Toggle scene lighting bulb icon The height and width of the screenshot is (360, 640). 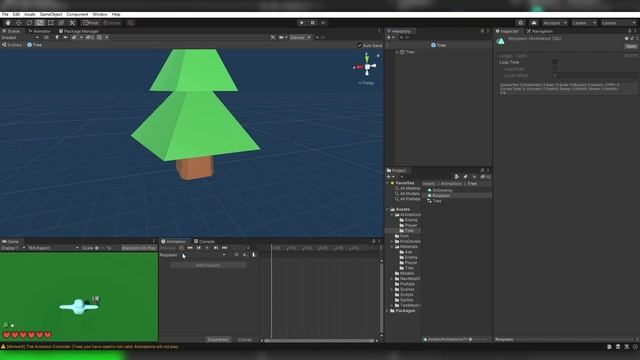[x=57, y=38]
